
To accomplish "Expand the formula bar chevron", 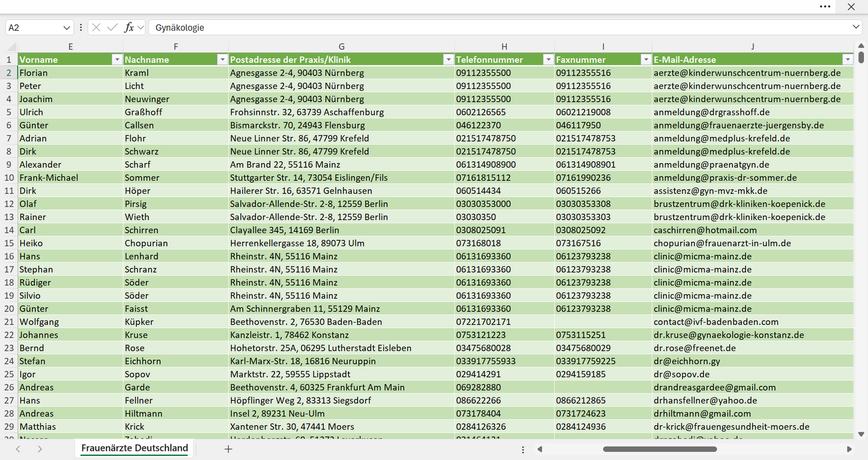I will (x=856, y=28).
